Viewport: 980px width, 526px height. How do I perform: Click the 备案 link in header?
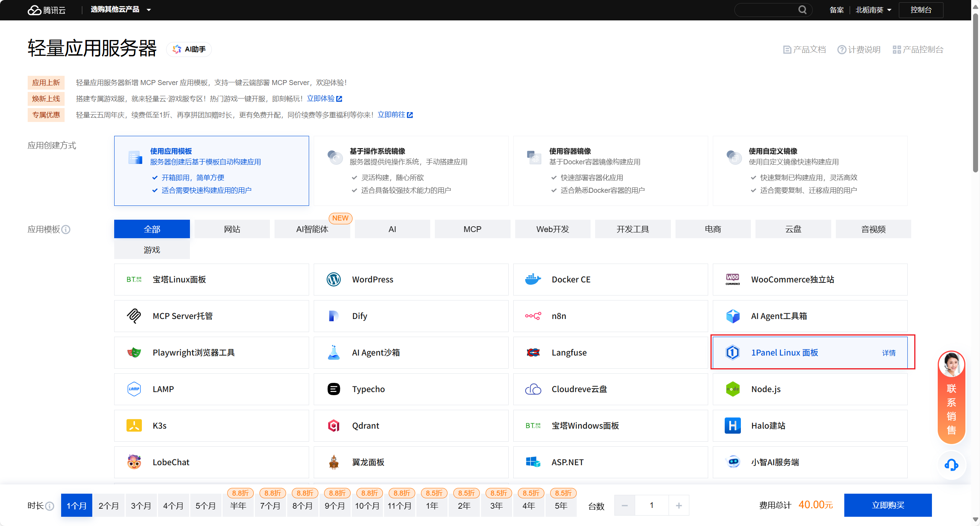(836, 10)
